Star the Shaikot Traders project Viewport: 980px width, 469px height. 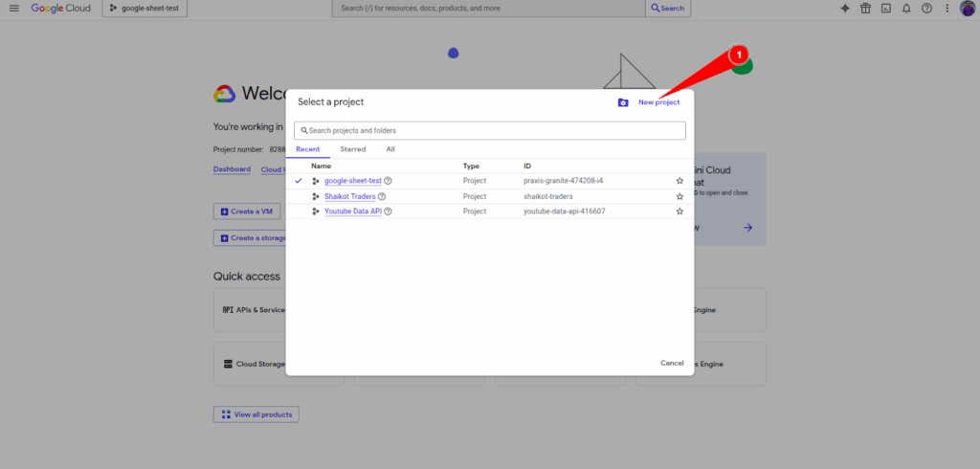[679, 196]
